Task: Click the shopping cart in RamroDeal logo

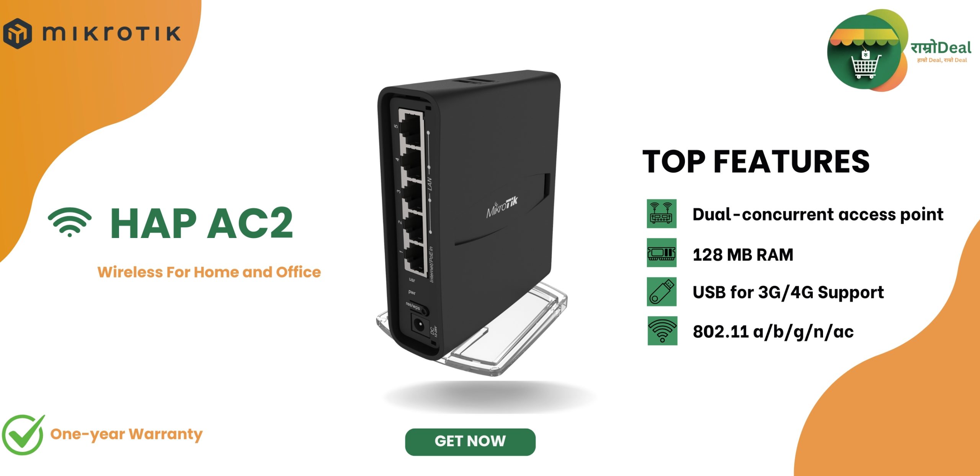Action: (866, 65)
